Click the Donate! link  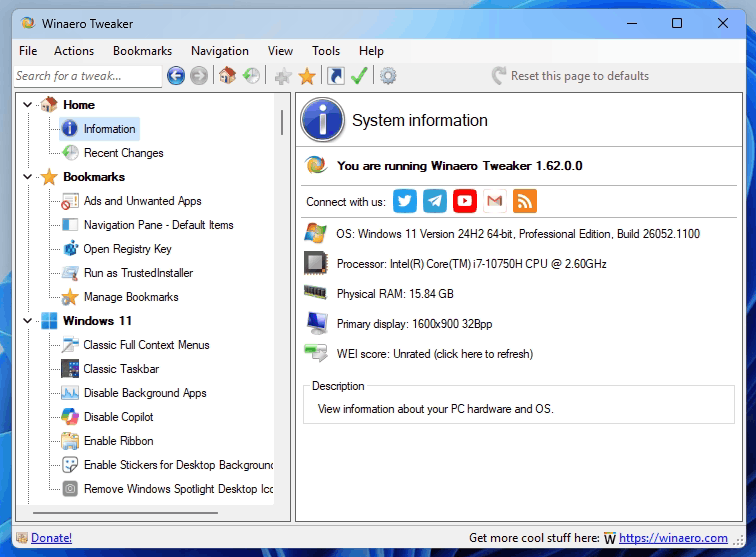click(x=51, y=538)
